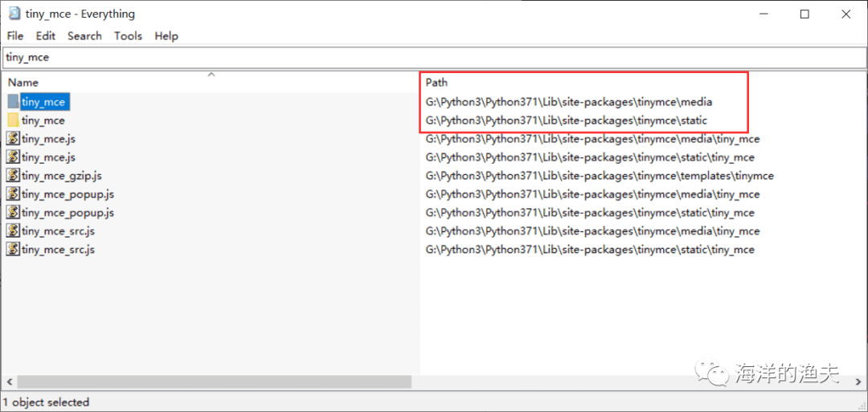Select tiny_mce_popup.js name in media\tiny_mce row
The width and height of the screenshot is (868, 412).
(68, 194)
